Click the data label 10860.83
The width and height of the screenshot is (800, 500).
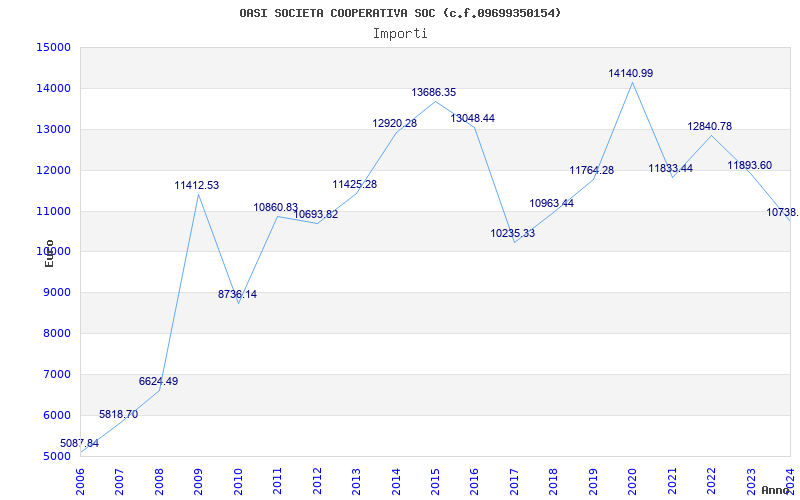pos(276,207)
